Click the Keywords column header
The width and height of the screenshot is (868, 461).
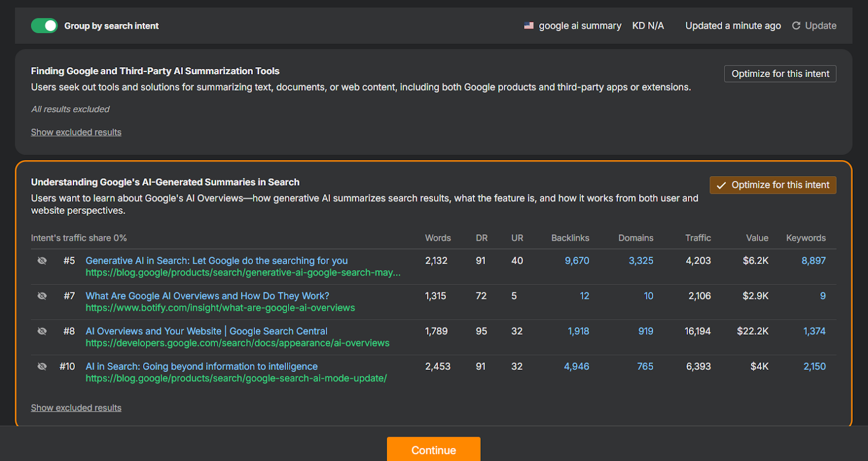point(806,238)
